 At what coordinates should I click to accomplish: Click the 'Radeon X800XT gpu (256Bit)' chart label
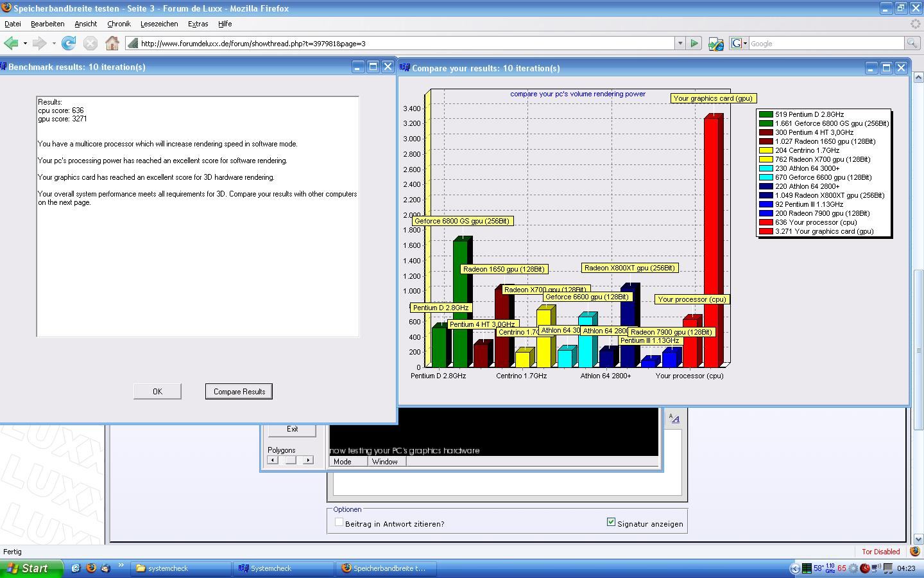[629, 268]
